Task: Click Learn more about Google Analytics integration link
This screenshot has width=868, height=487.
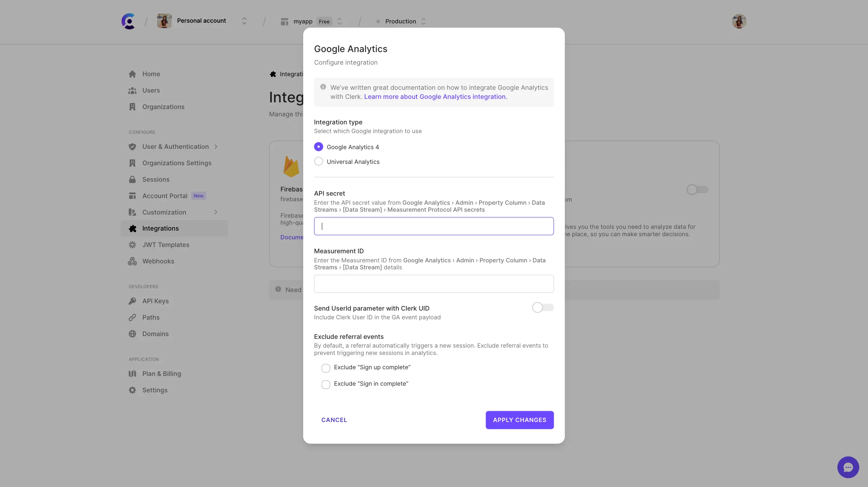Action: 435,96
